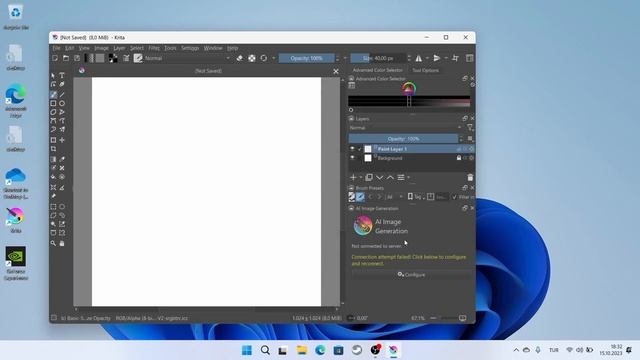Open the Layers blending mode Normal dropdown
Image resolution: width=640 pixels, height=360 pixels.
pos(406,128)
